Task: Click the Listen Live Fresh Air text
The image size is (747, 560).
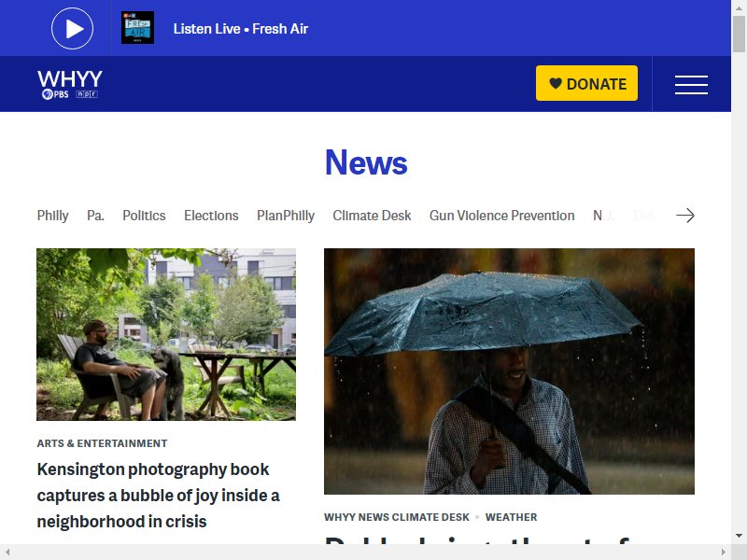Action: (x=241, y=29)
